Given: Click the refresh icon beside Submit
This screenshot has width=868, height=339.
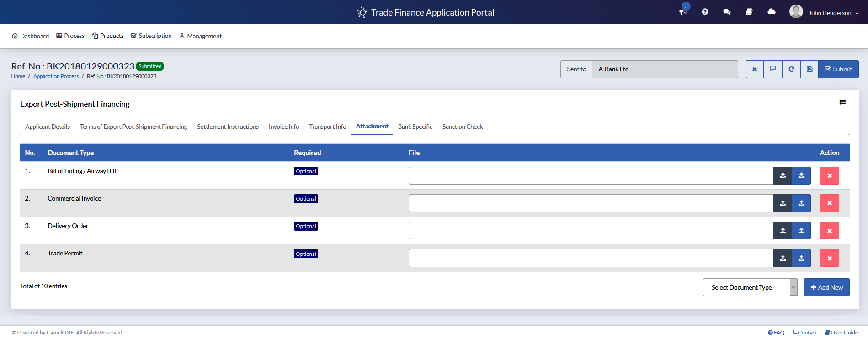Looking at the screenshot, I should tap(791, 69).
